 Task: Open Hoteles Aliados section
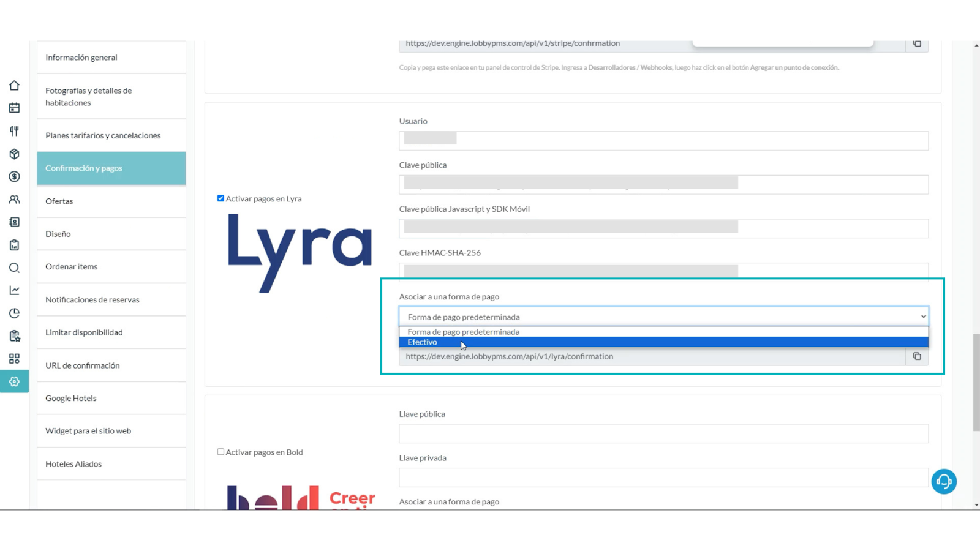111,464
